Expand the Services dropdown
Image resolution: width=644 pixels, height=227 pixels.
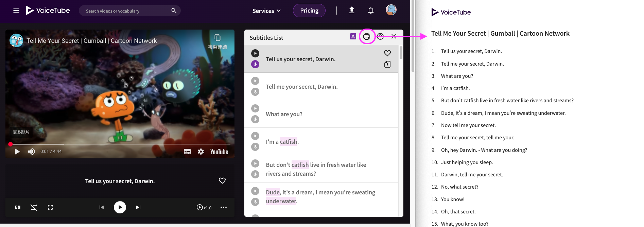click(266, 11)
